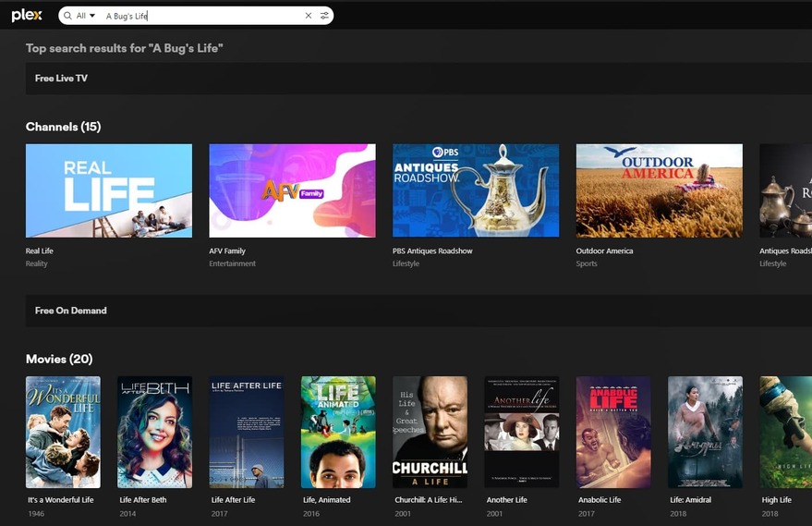Click the Life After Beth title
This screenshot has width=812, height=526.
143,500
